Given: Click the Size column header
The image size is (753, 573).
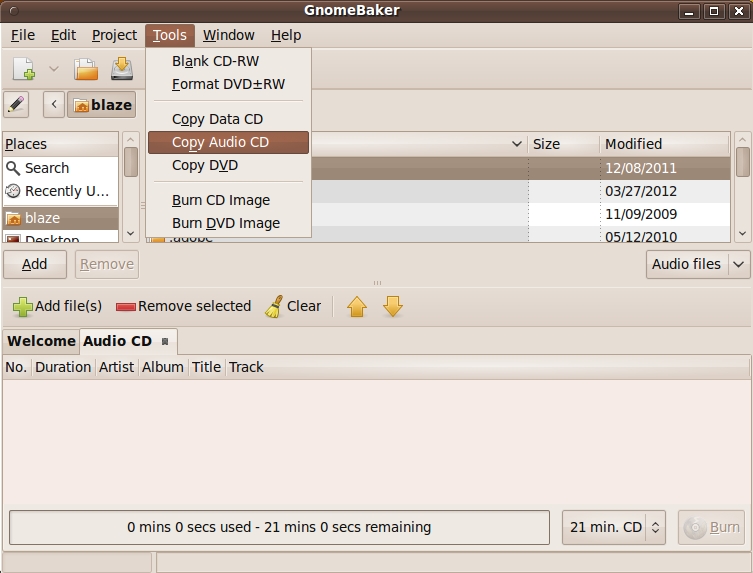Looking at the screenshot, I should (x=564, y=144).
